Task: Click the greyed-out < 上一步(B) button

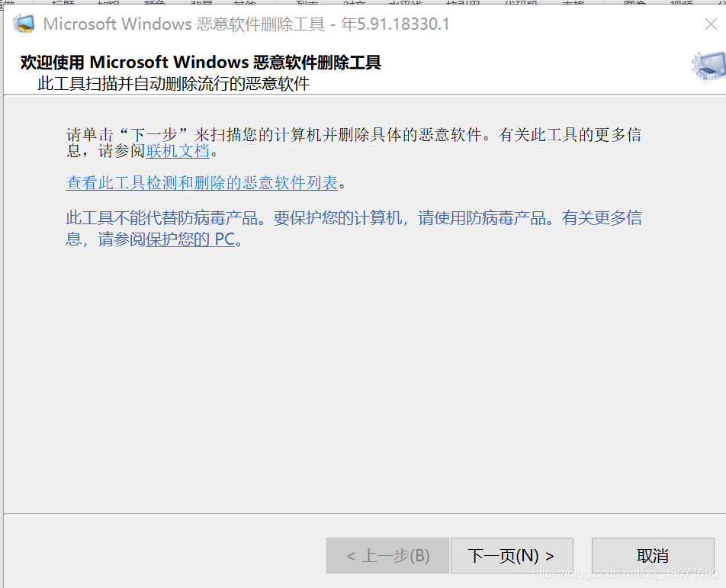Action: (x=387, y=556)
